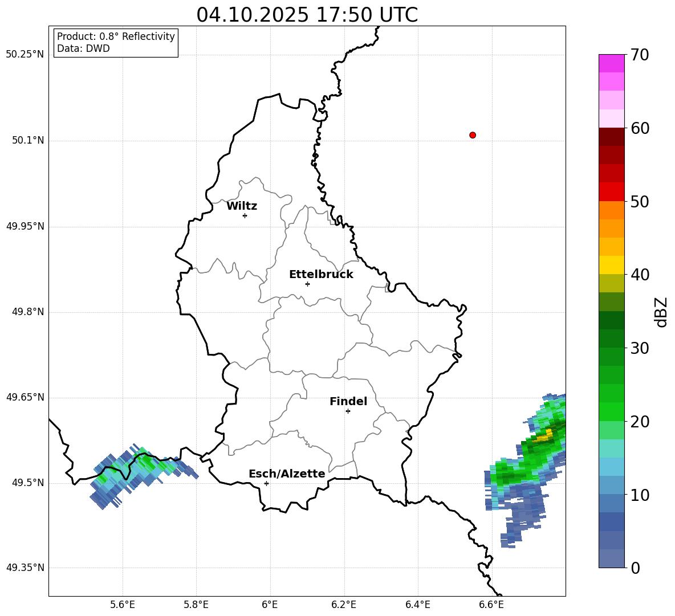Click the Wiltz station cross marker
The height and width of the screenshot is (616, 675).
click(245, 215)
